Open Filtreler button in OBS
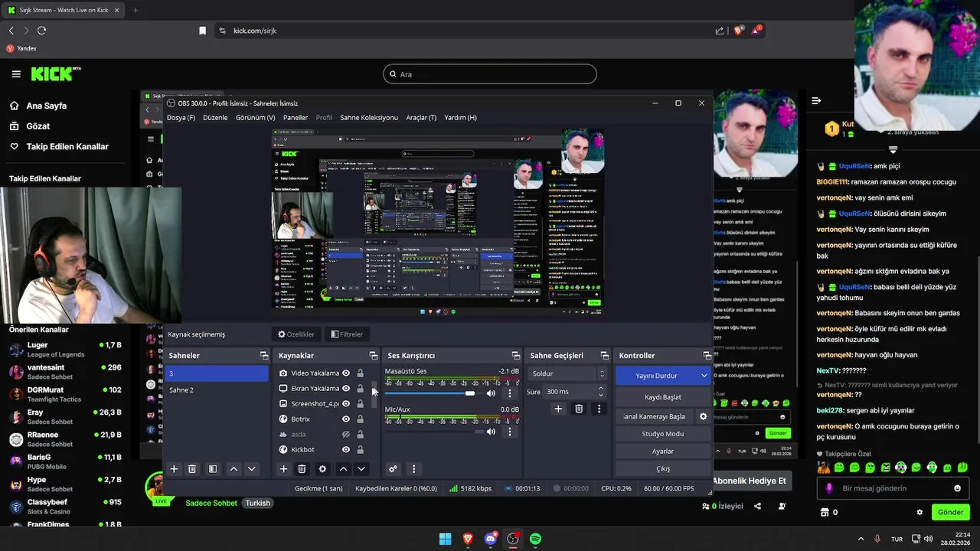The height and width of the screenshot is (551, 980). pyautogui.click(x=347, y=334)
